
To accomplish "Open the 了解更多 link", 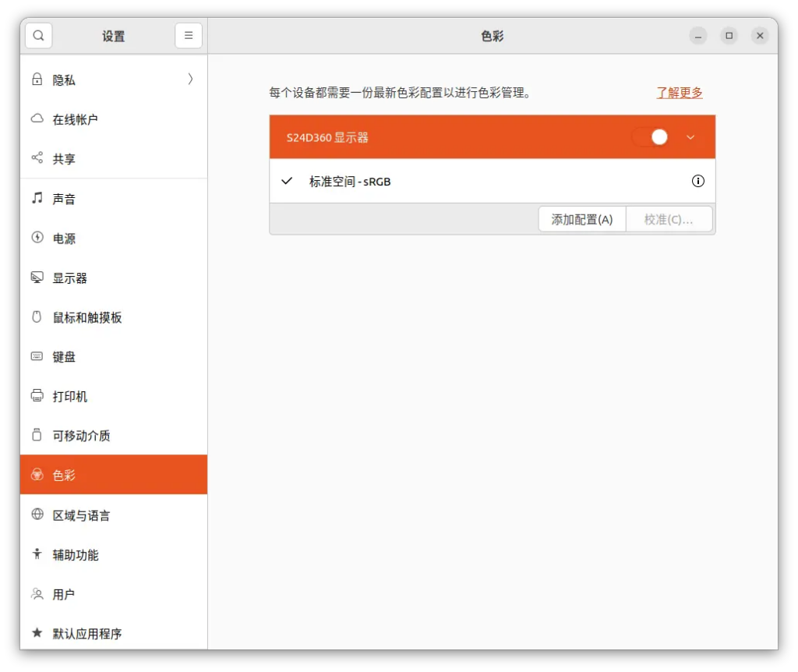I will coord(679,93).
